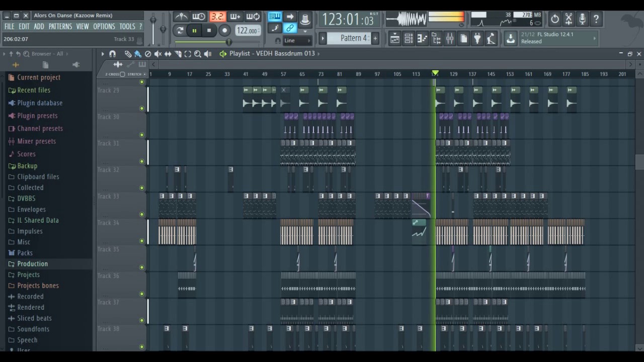The height and width of the screenshot is (362, 644).
Task: Open the Browser - All dropdown
Action: 49,54
